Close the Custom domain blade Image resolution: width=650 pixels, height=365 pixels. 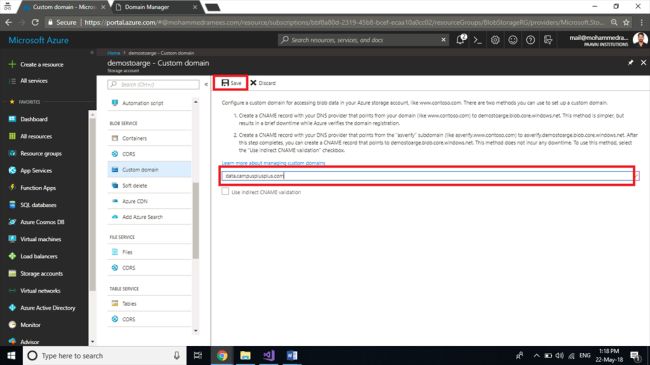[x=643, y=63]
